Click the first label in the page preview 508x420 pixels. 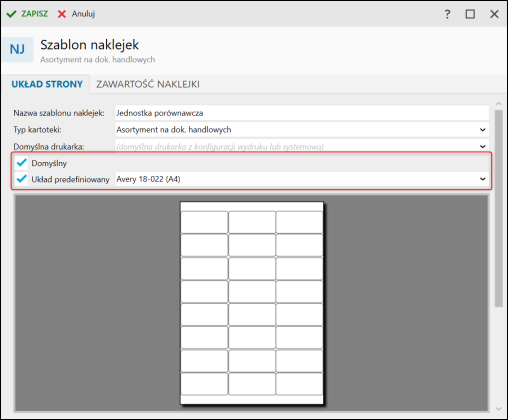click(204, 222)
